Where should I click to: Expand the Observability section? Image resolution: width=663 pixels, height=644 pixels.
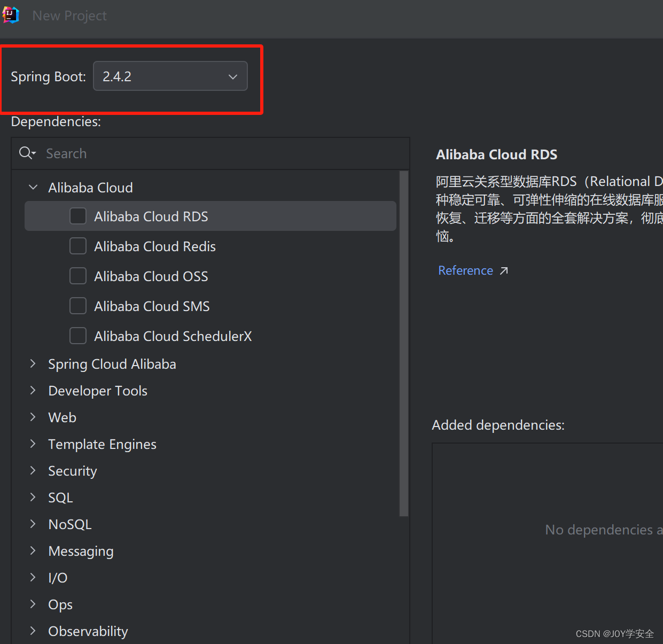click(x=33, y=631)
